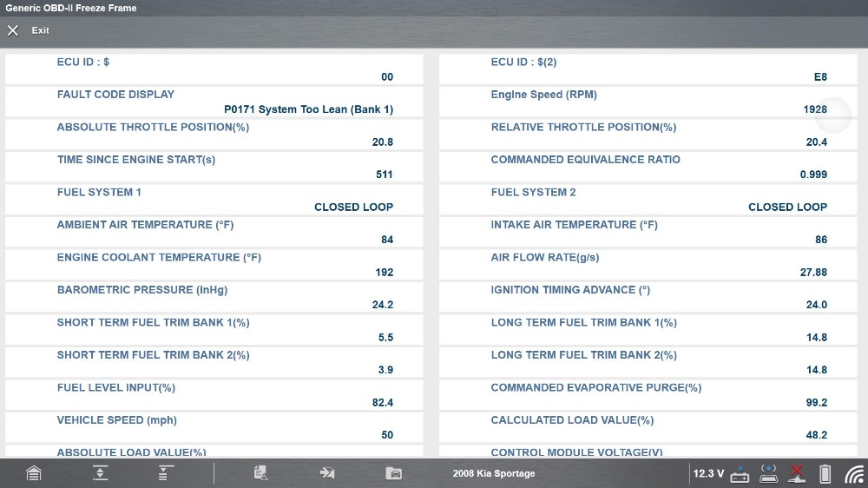
Task: Tap the 12.3 V voltage reading
Action: [x=708, y=473]
